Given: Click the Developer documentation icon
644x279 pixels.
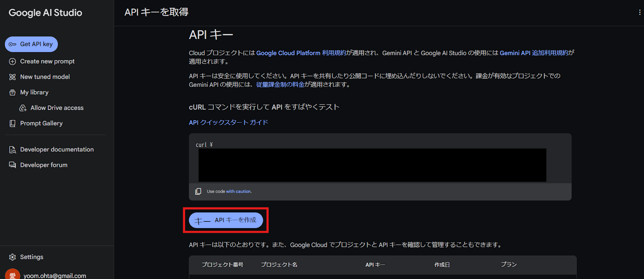Looking at the screenshot, I should (x=12, y=150).
